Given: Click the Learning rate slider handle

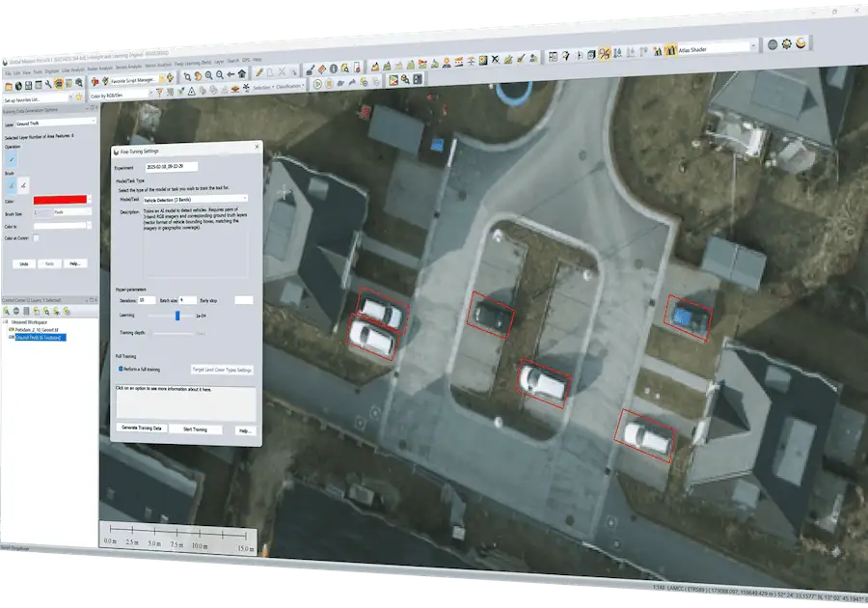Looking at the screenshot, I should click(177, 316).
